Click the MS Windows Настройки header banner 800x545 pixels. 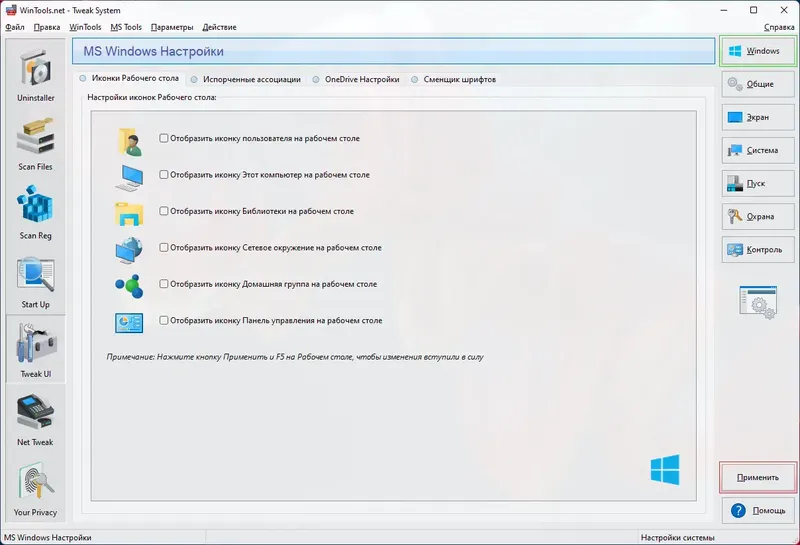tap(393, 51)
